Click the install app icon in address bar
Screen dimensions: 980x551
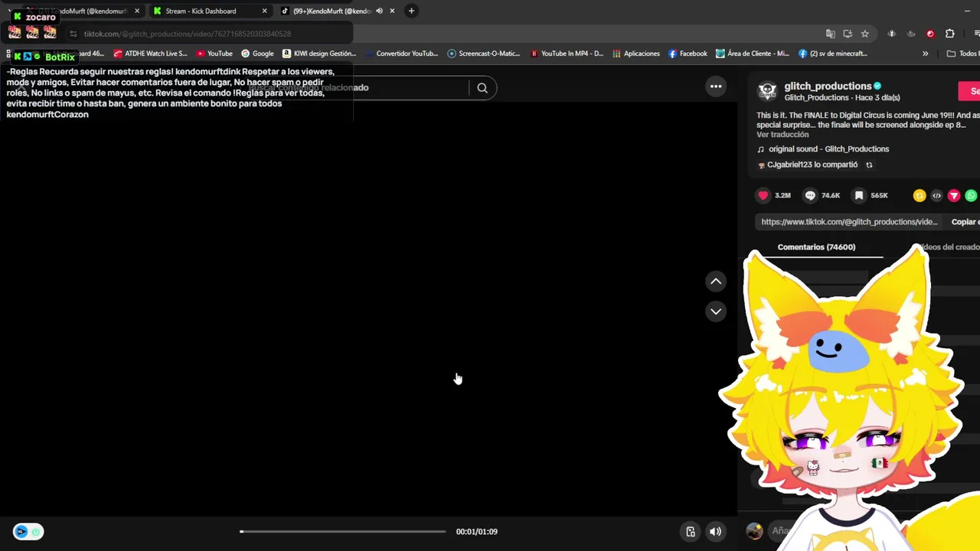848,34
